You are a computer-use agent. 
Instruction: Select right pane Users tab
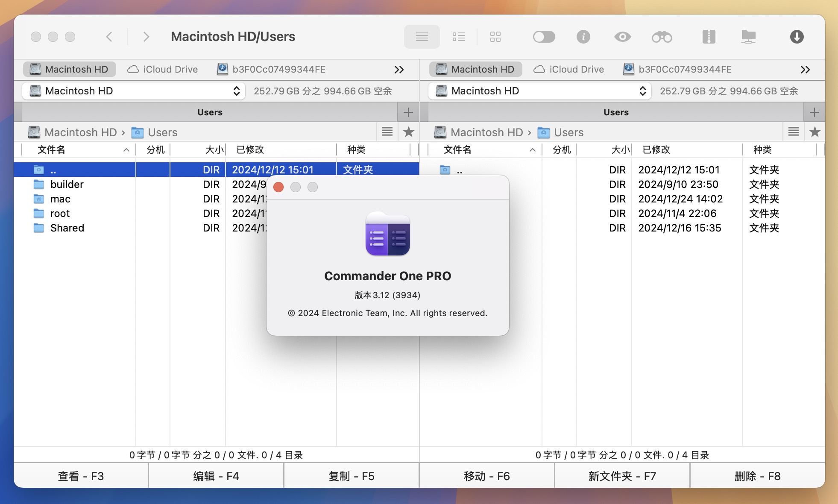616,112
